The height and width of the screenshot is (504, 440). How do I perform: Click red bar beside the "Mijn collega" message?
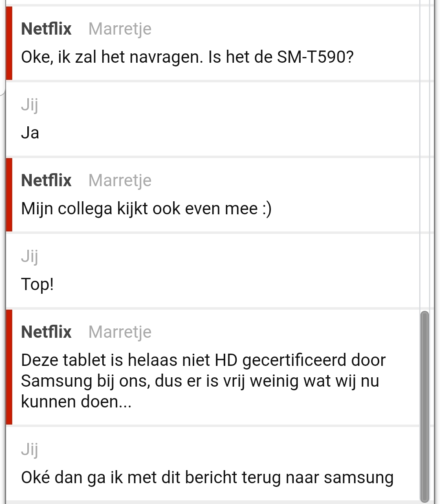point(9,194)
